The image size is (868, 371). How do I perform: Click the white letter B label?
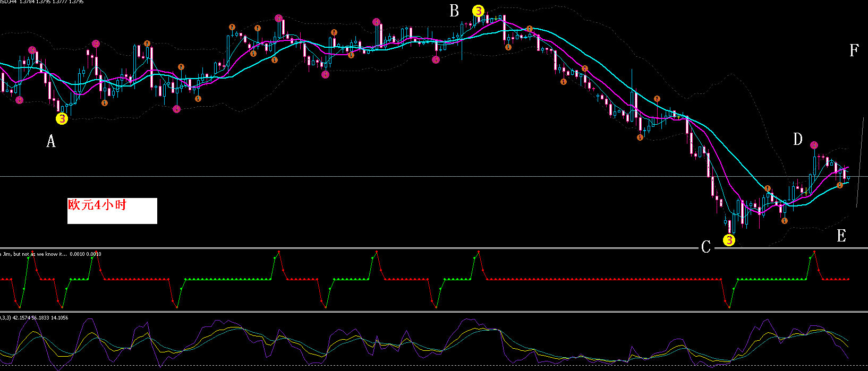click(454, 11)
